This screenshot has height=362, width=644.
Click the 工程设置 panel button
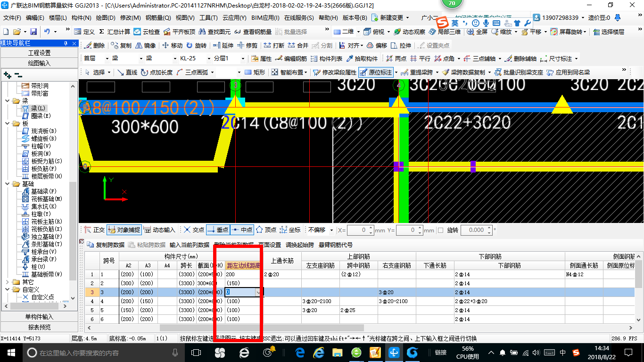(x=39, y=53)
